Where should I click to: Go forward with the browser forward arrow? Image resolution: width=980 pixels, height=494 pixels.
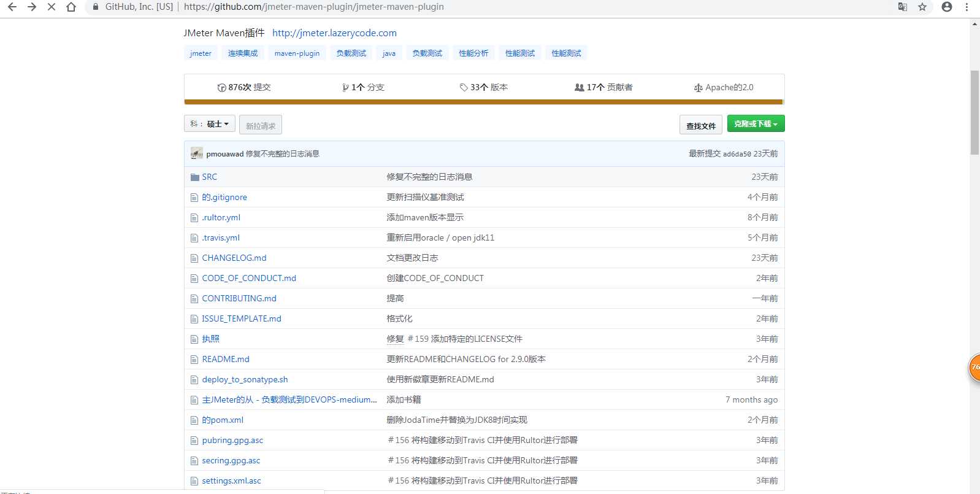coord(32,7)
